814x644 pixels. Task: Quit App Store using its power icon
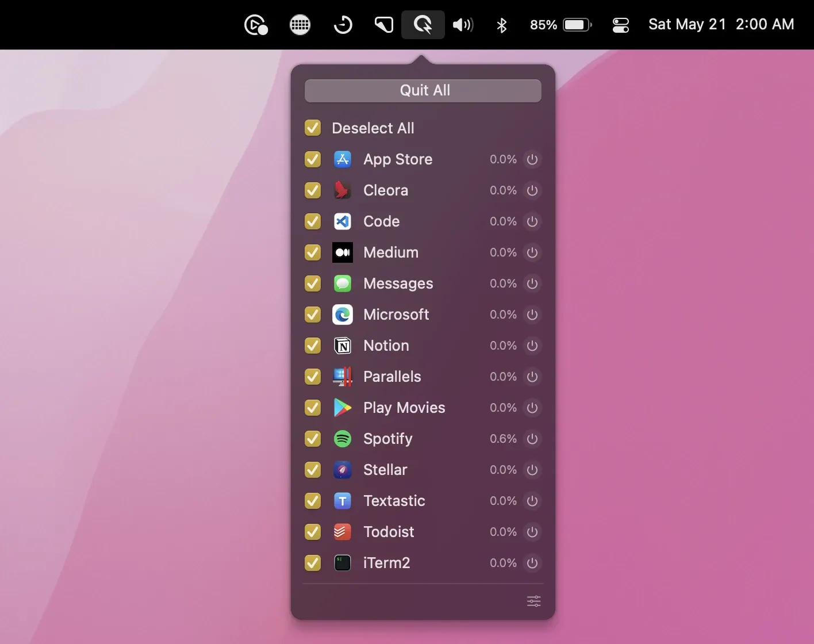point(532,159)
